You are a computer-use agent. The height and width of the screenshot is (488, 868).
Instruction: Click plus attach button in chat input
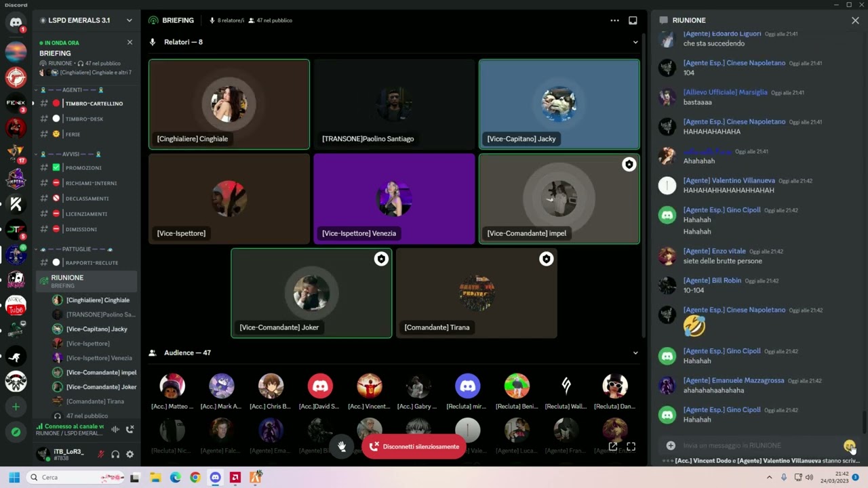(670, 445)
